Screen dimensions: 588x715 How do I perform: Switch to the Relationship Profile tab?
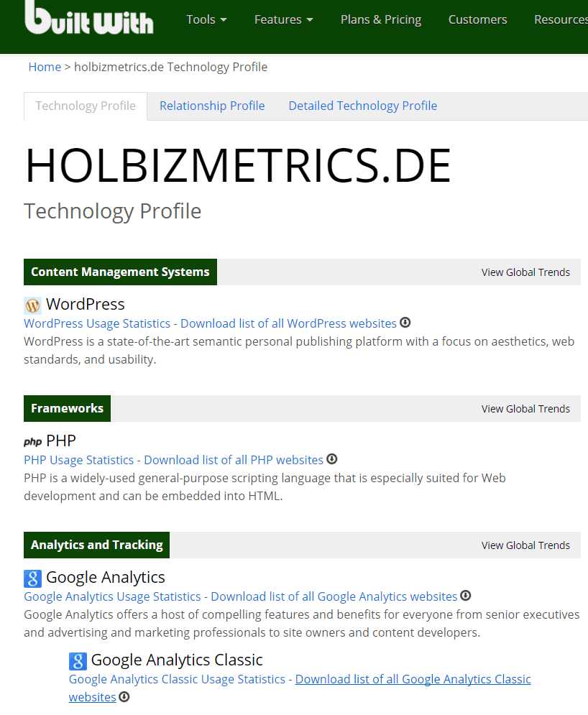(x=212, y=106)
